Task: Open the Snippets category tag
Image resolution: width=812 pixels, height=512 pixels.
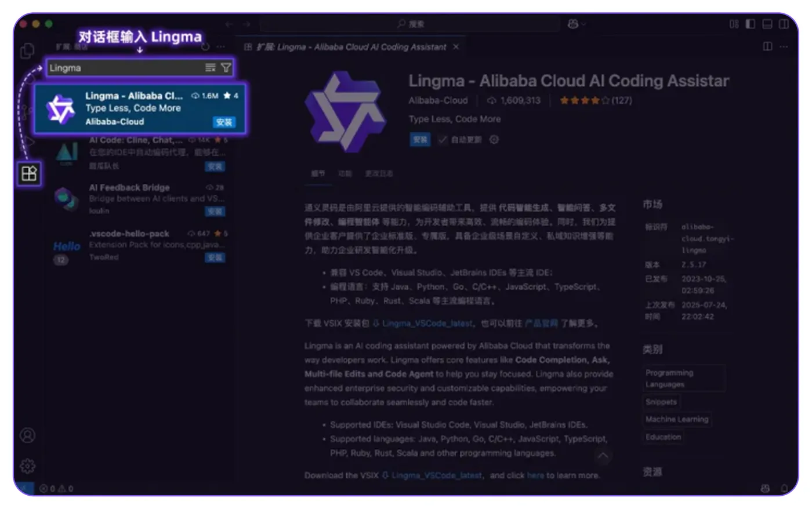Action: point(661,402)
